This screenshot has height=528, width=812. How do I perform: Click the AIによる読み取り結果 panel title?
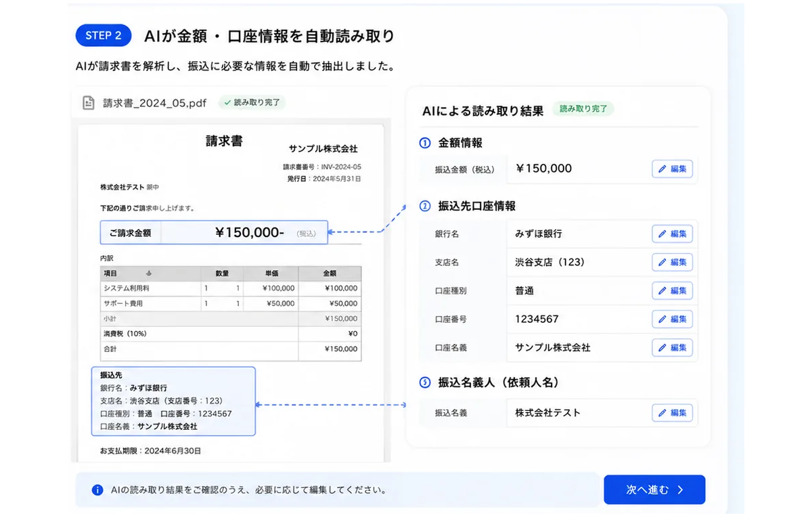pos(482,111)
